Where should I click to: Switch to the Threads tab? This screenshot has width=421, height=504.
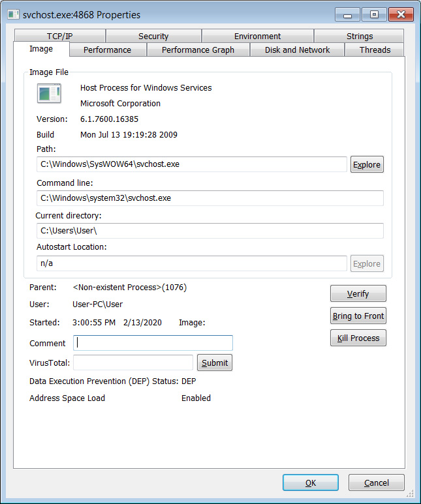[x=375, y=50]
